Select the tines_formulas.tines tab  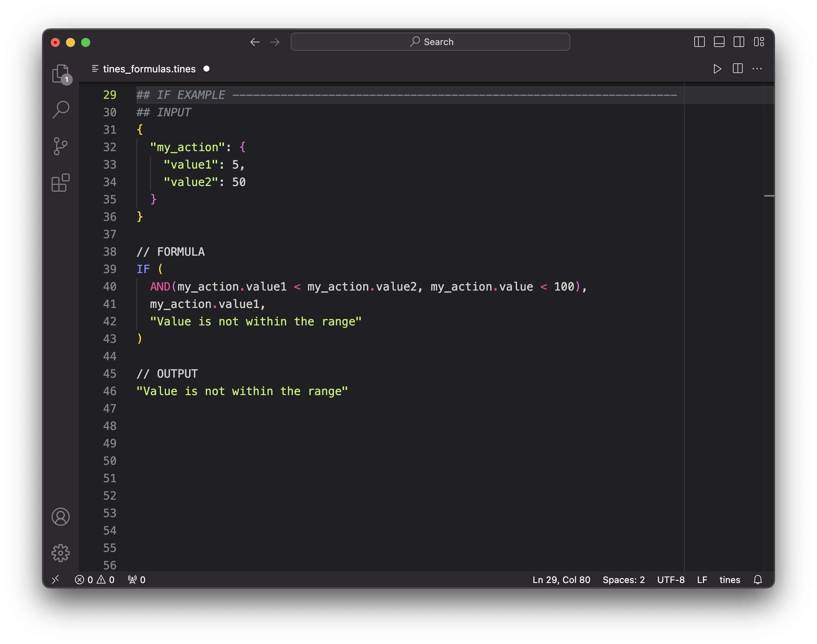[149, 69]
